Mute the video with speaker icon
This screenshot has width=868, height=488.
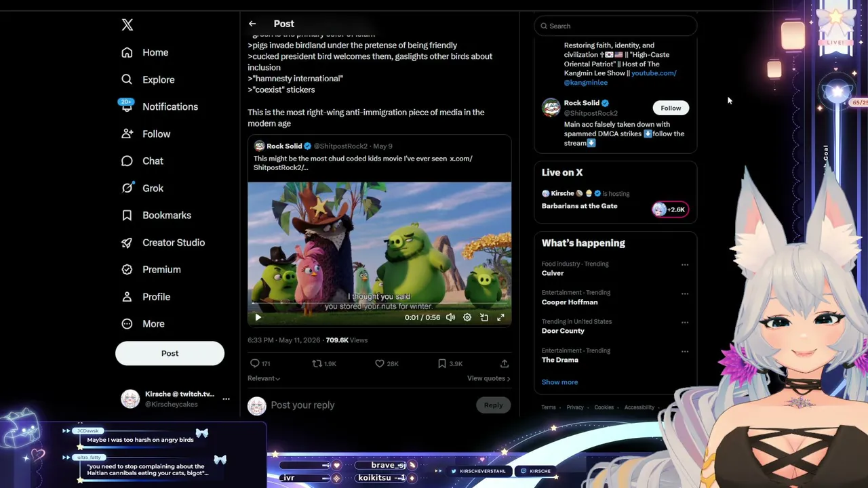450,317
